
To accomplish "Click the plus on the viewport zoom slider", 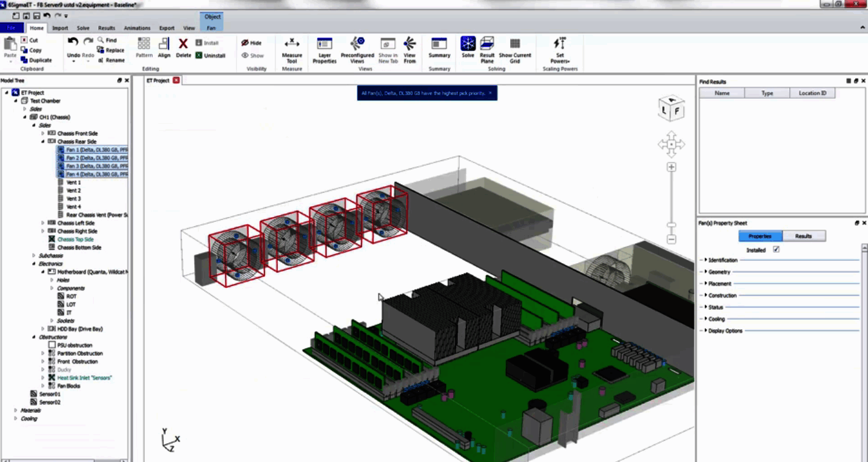I will [671, 166].
